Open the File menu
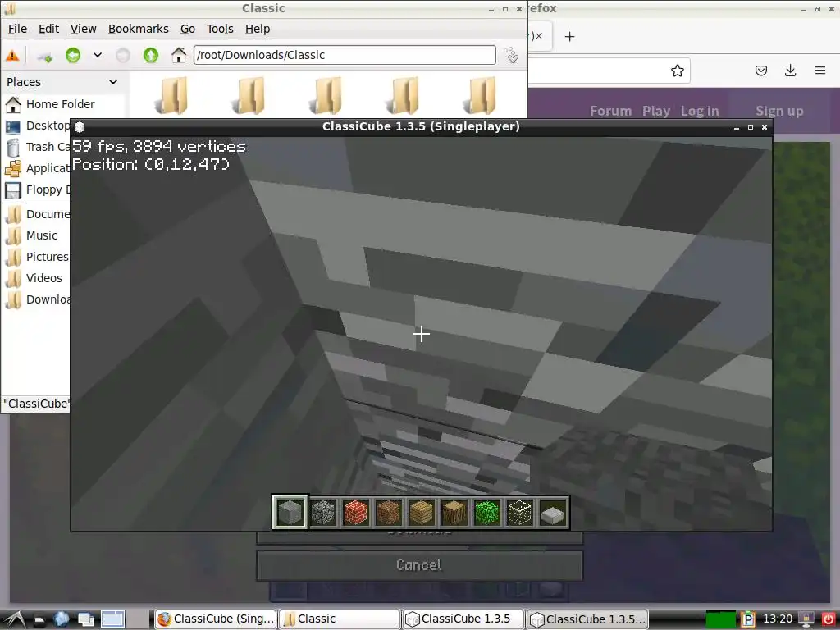The width and height of the screenshot is (840, 630). click(x=17, y=29)
